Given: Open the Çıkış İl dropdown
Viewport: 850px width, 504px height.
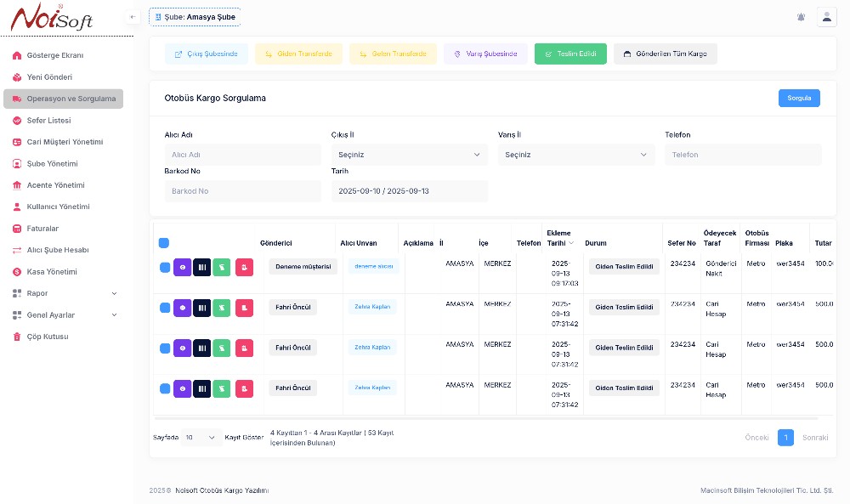Looking at the screenshot, I should pyautogui.click(x=409, y=155).
